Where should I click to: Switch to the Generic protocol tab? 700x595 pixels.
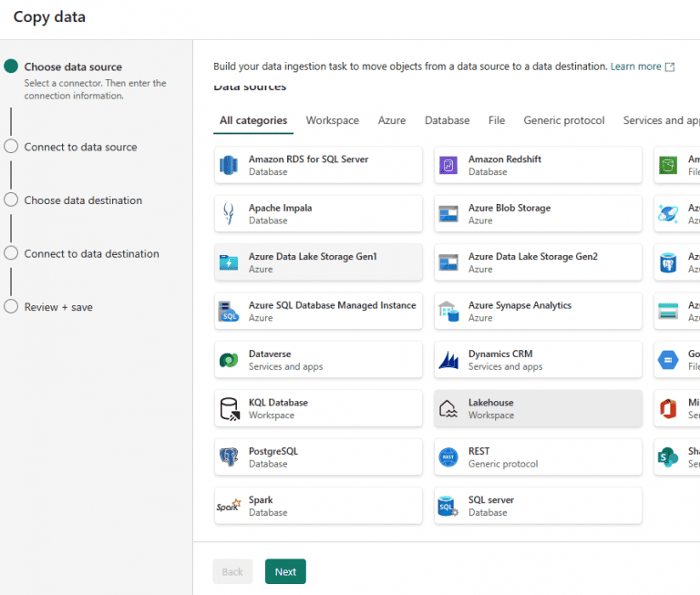click(564, 120)
